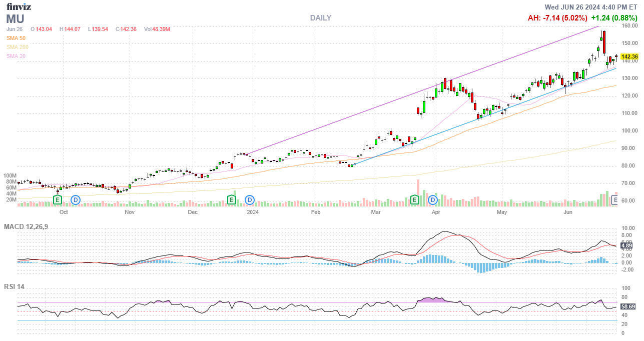The image size is (644, 341).
Task: Click the MACD 12,26,9 indicator title
Action: click(x=27, y=227)
